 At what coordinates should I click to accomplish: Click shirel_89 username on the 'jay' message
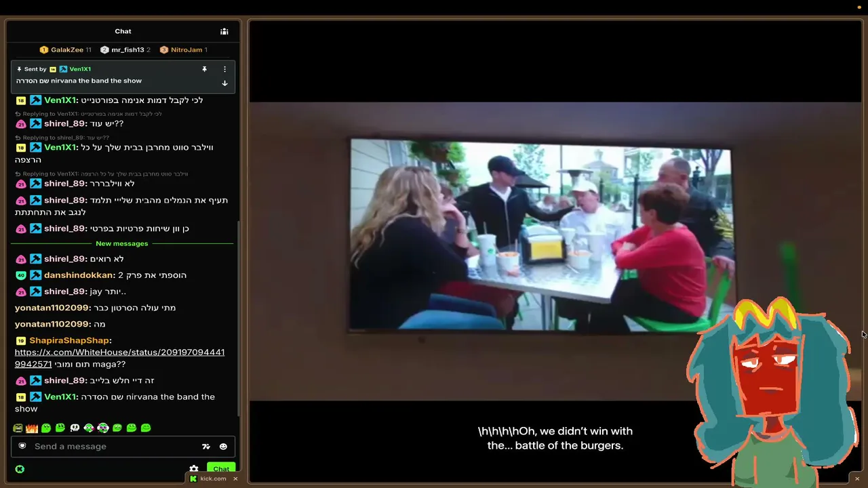[x=64, y=291]
